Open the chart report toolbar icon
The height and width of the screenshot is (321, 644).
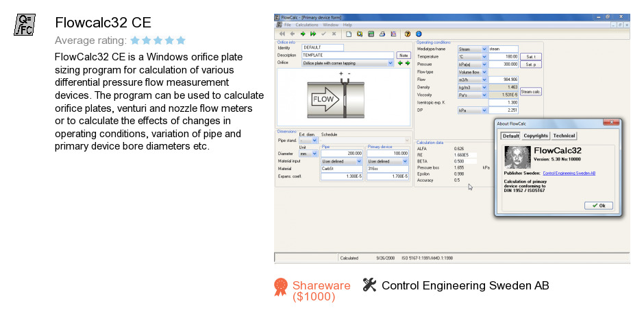393,34
